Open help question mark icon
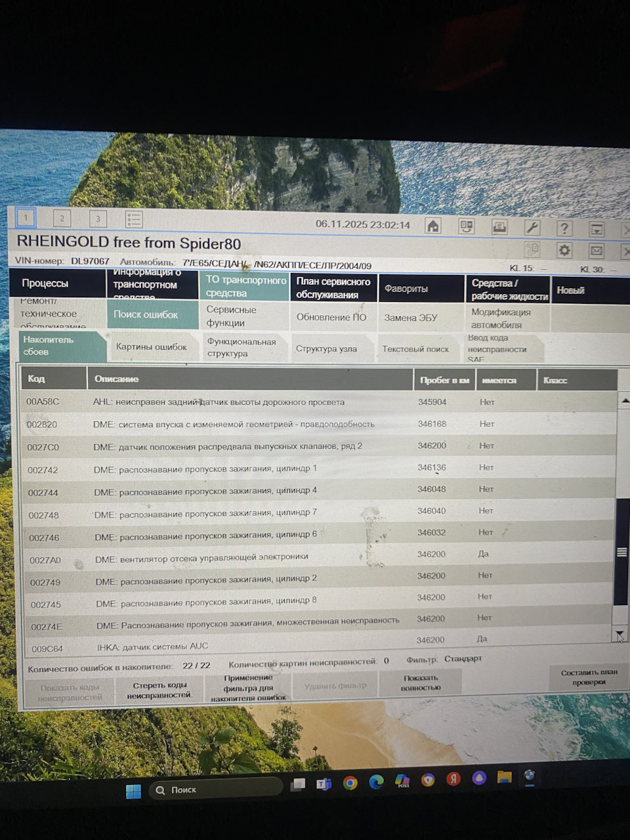 [x=564, y=228]
